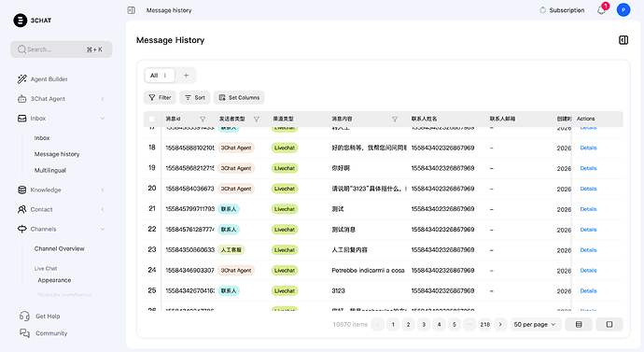Open the notifications bell
The image size is (644, 352).
(601, 10)
